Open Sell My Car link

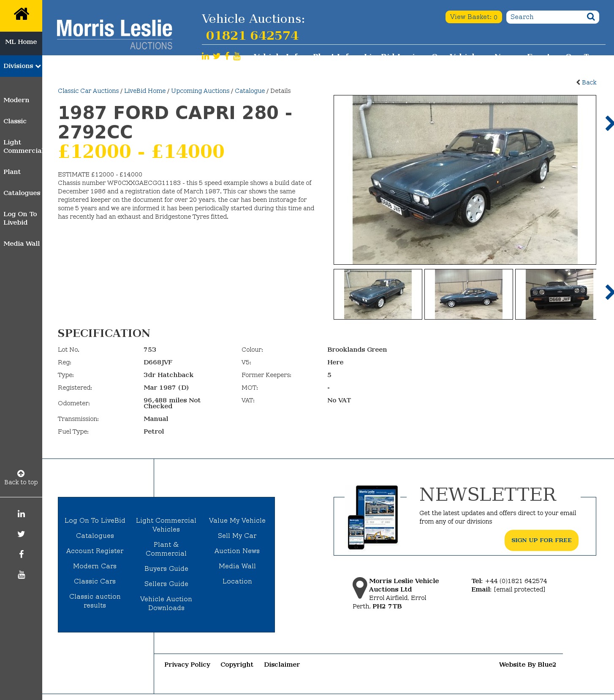click(x=237, y=536)
